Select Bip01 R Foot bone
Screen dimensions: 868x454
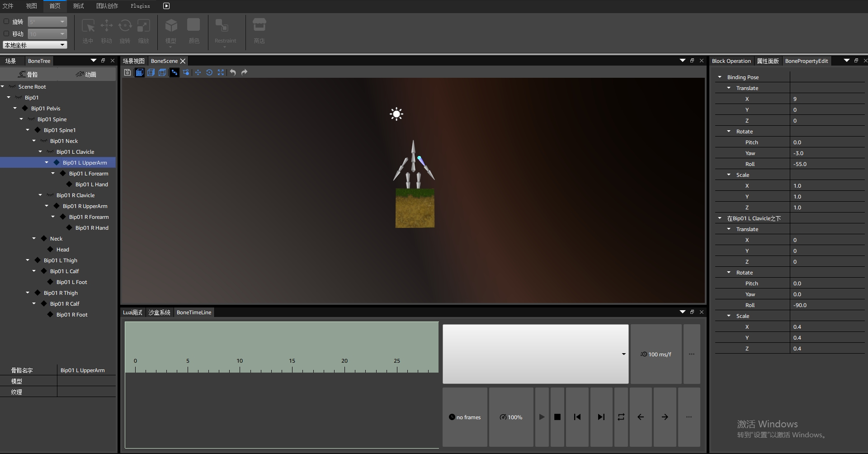(x=72, y=315)
